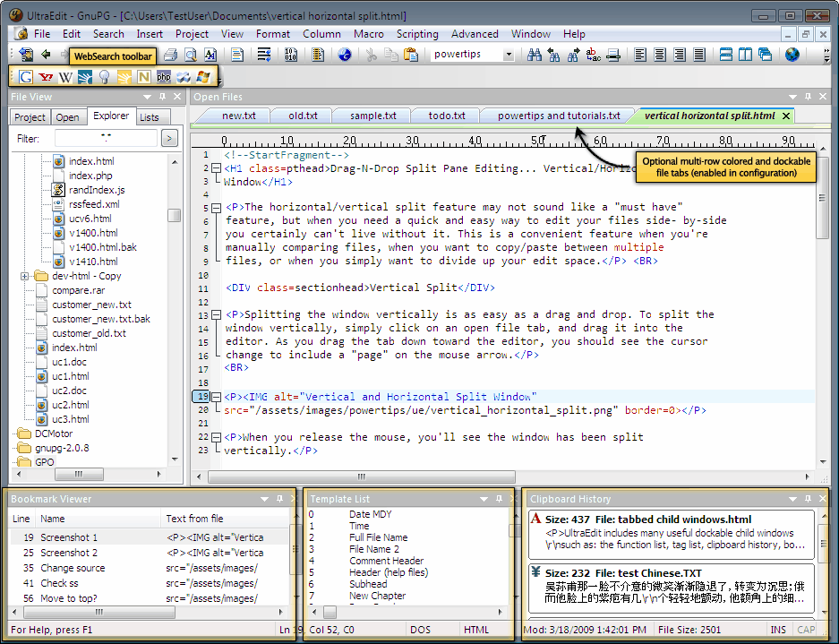
Task: Open Wikipedia search from WebSearch toolbar
Action: [x=65, y=77]
